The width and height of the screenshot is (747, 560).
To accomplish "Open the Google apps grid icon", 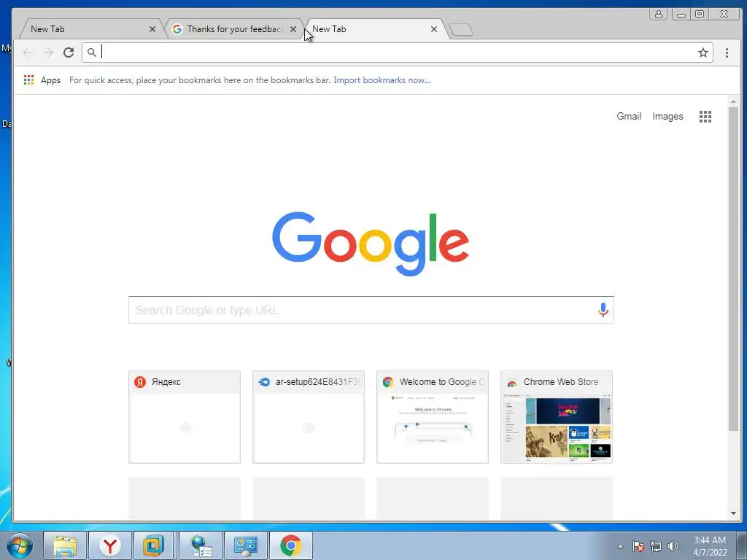I will pos(705,117).
